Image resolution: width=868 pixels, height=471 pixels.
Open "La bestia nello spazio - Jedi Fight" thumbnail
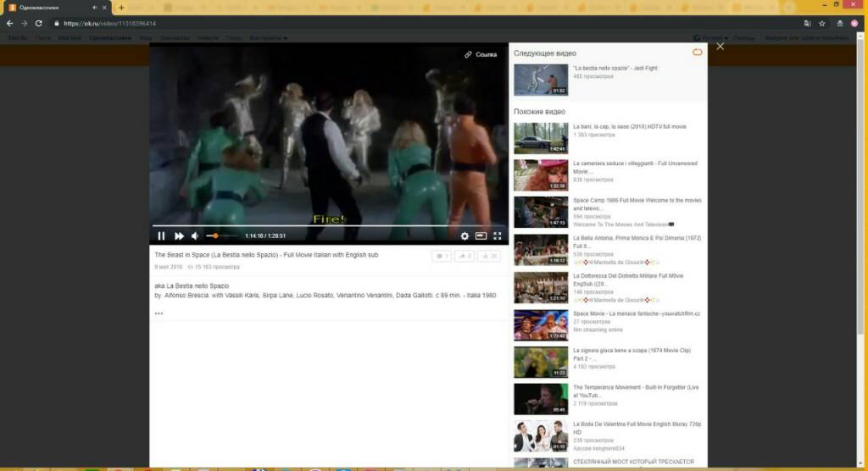(541, 80)
